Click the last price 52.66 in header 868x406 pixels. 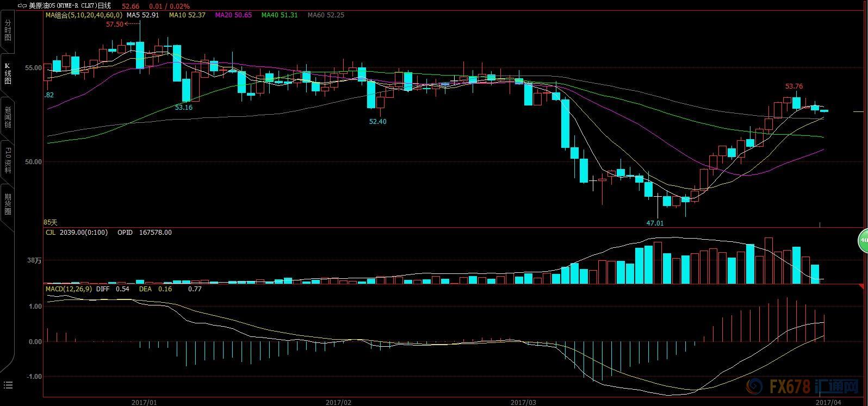click(x=131, y=7)
